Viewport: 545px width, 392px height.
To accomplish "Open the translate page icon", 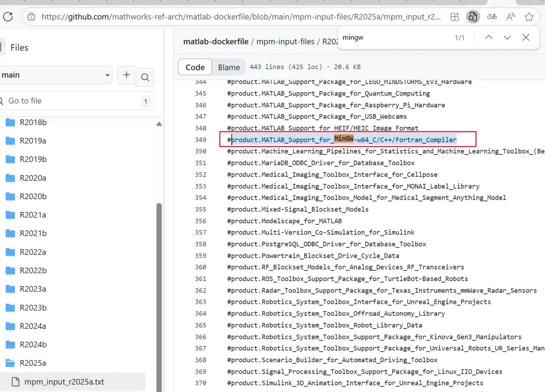I will [x=492, y=16].
